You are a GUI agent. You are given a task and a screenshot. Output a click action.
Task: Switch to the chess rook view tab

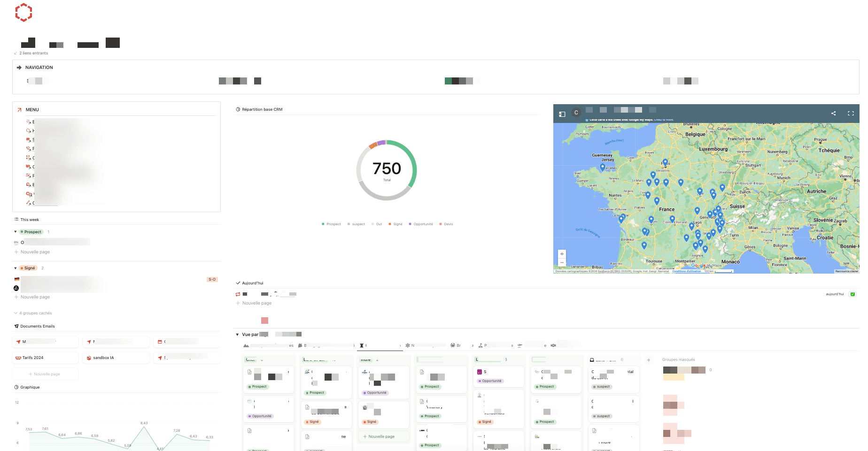[380, 345]
